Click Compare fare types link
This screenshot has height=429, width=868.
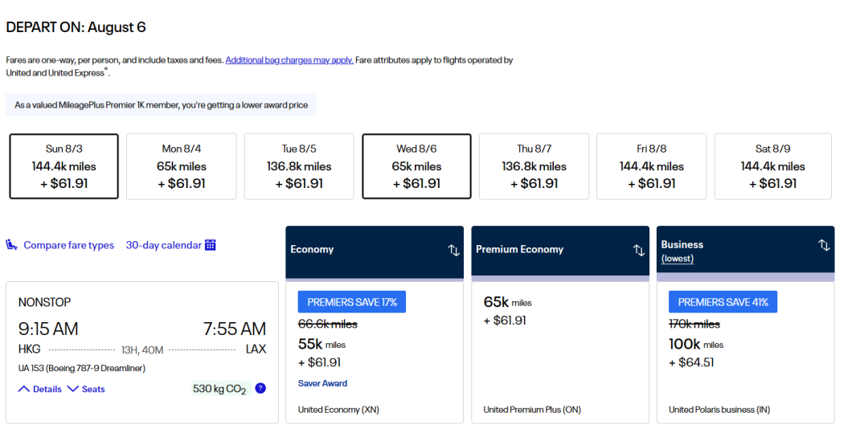click(x=68, y=245)
